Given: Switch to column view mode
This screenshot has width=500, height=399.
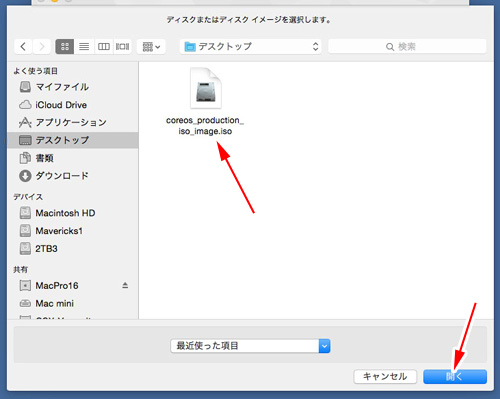Looking at the screenshot, I should [104, 46].
